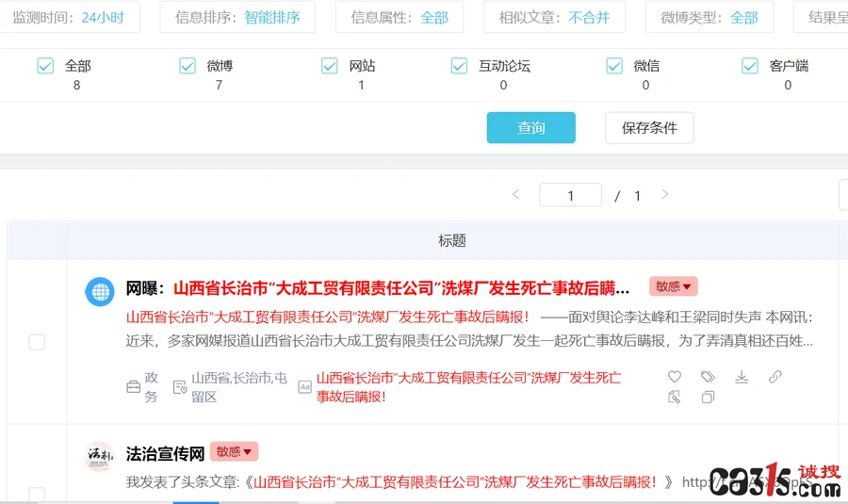Uncheck the 全部 source checkbox

point(45,66)
